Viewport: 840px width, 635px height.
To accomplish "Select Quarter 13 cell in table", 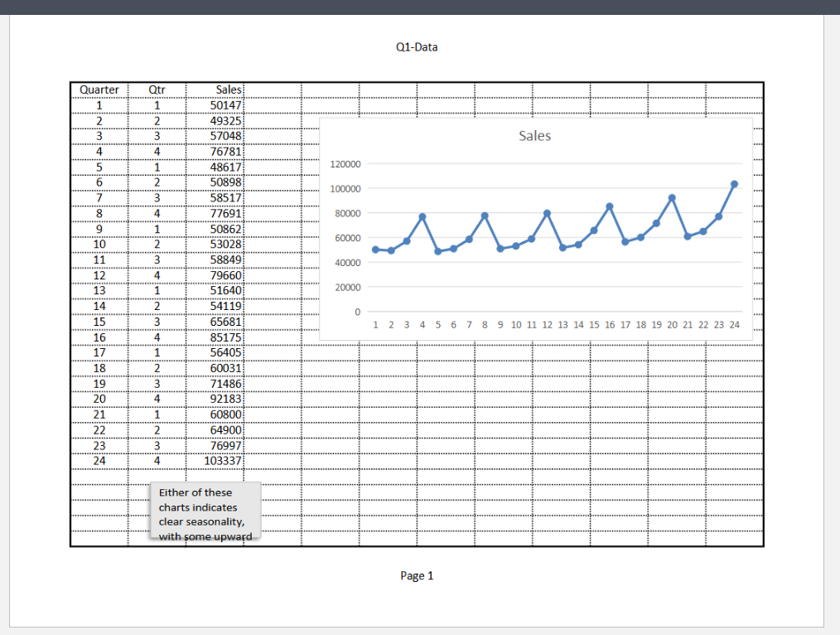I will (99, 290).
